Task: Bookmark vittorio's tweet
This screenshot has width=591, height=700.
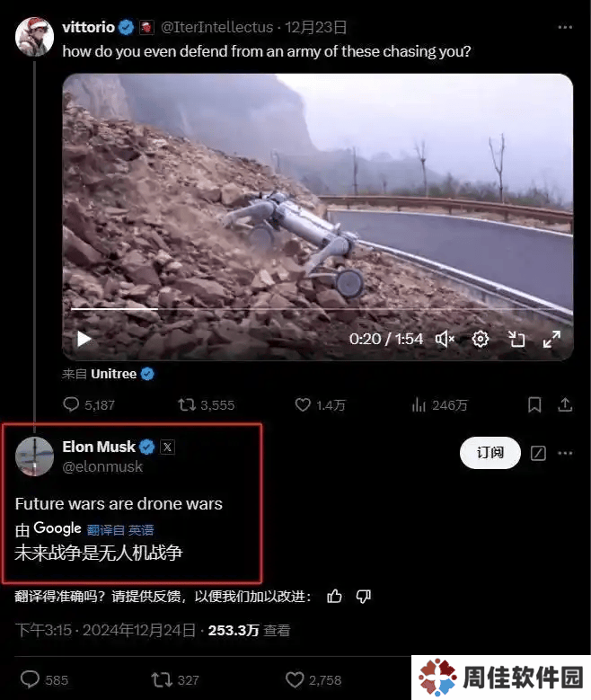Action: 534,405
